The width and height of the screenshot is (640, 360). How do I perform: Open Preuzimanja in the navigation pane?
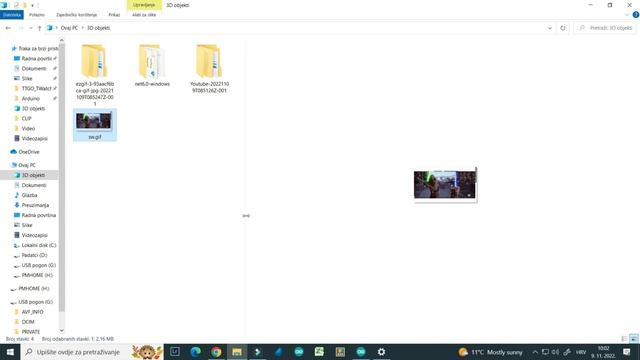(x=35, y=205)
